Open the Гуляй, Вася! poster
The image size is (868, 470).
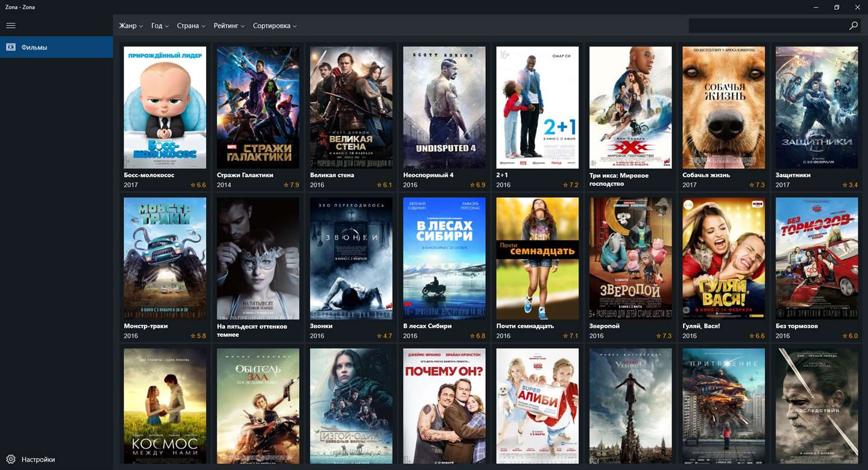pyautogui.click(x=724, y=258)
